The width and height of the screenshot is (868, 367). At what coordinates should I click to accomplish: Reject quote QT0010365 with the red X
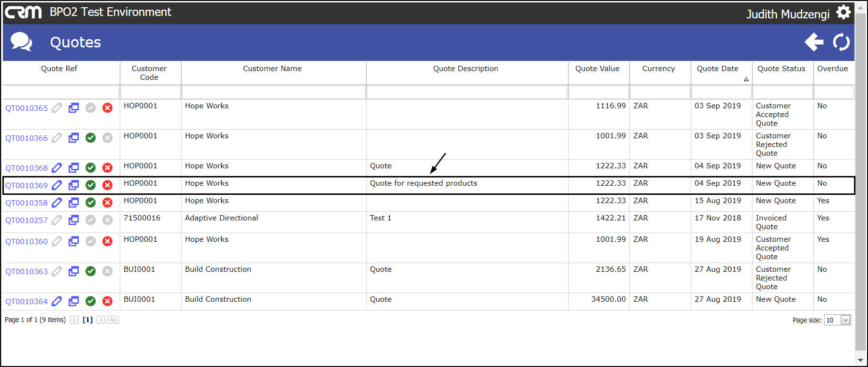click(x=107, y=108)
